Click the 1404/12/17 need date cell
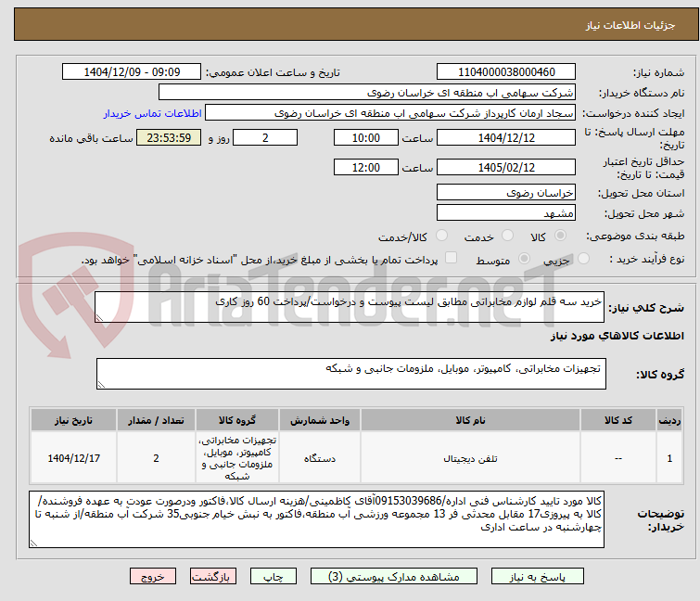Screen dimensions: 700x601 tap(73, 458)
